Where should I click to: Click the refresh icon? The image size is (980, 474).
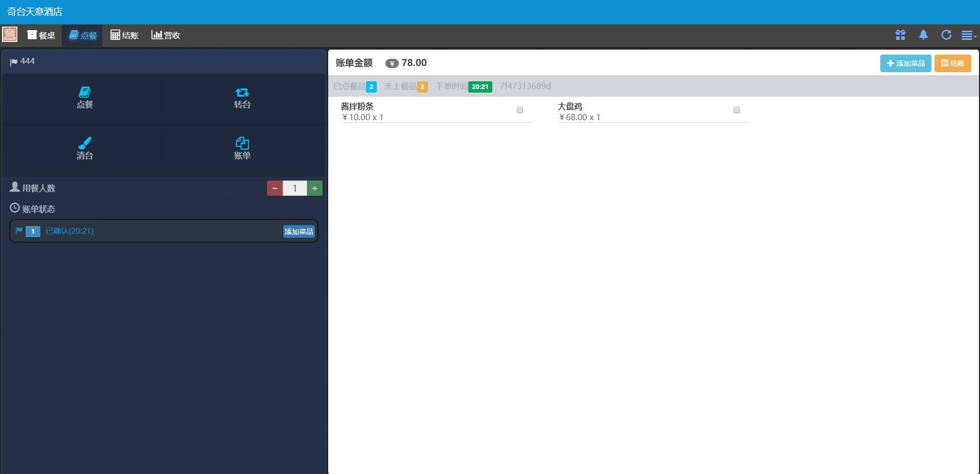coord(946,35)
